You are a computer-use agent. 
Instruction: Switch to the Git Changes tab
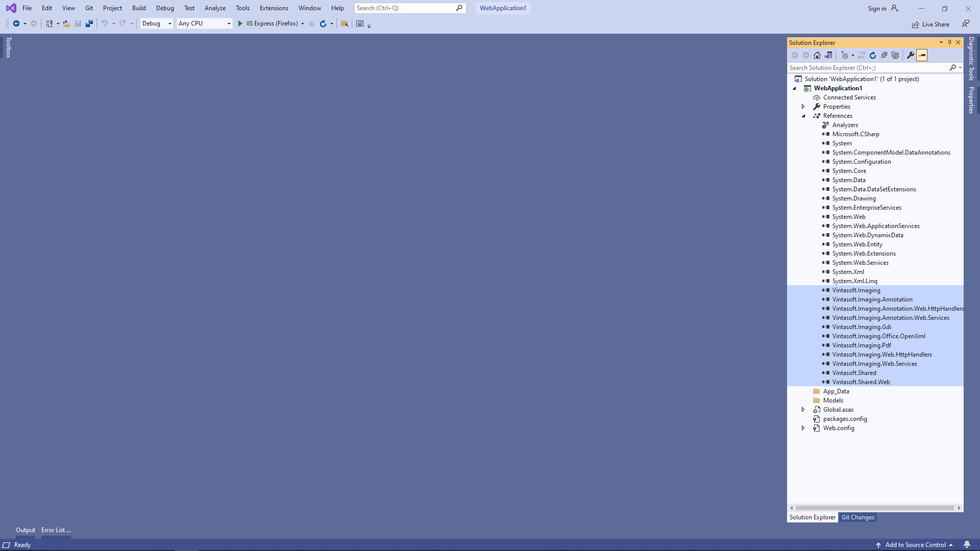coord(857,517)
